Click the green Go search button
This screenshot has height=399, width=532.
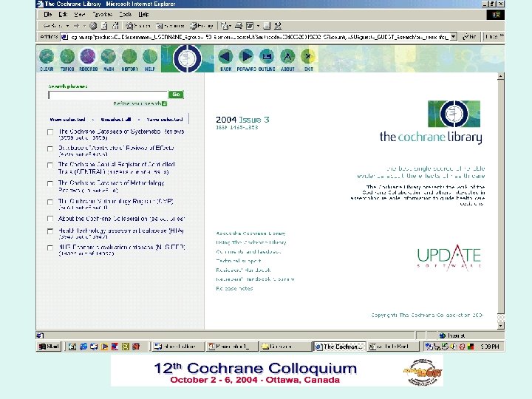point(176,95)
